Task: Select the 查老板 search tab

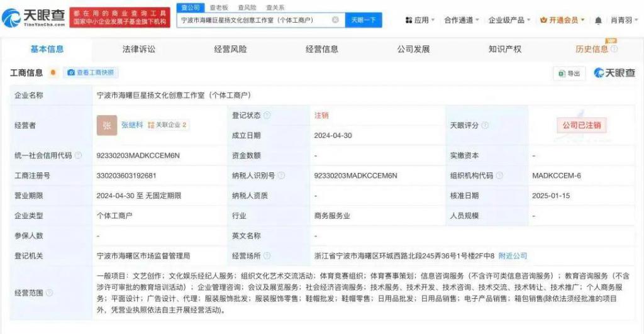Action: [219, 8]
